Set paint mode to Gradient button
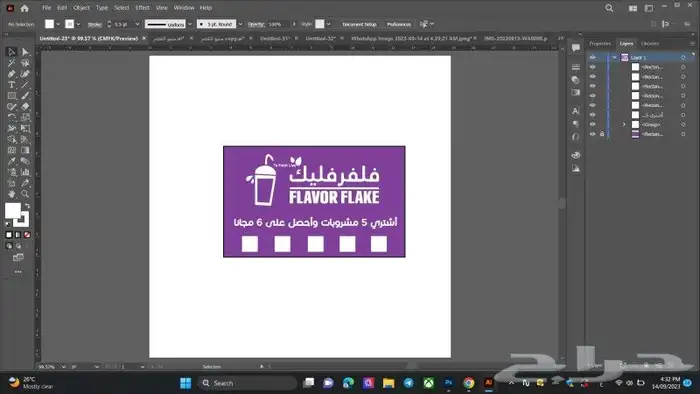The width and height of the screenshot is (700, 394). pos(18,235)
